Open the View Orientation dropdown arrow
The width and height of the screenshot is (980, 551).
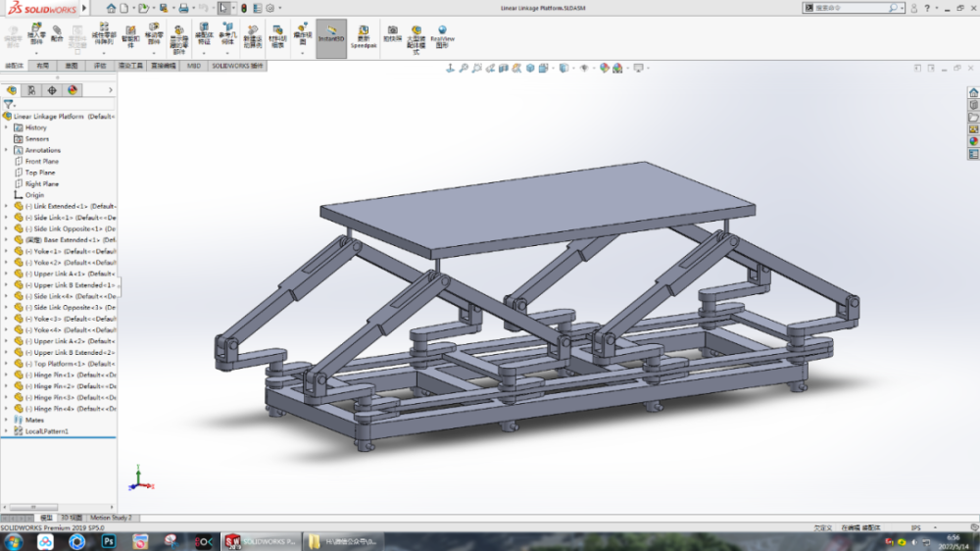553,69
